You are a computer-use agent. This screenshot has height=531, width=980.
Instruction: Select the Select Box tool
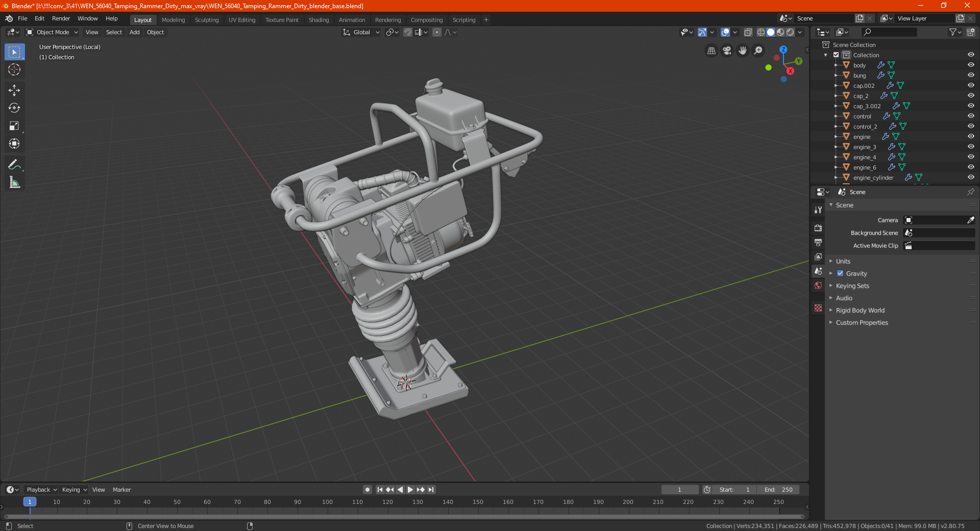(14, 52)
